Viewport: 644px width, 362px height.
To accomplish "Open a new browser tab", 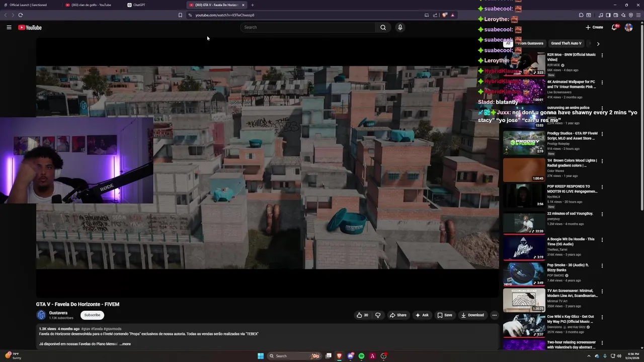I will pos(253,5).
